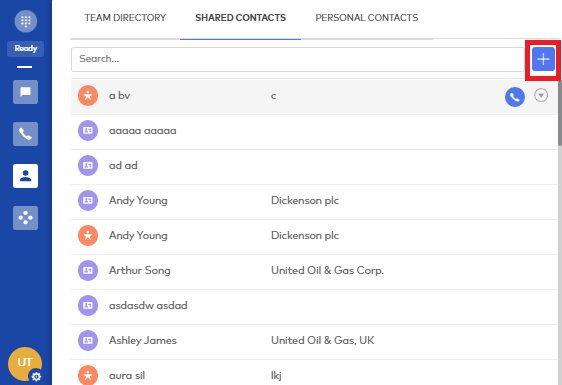This screenshot has height=385, width=562.
Task: Open the chat messages icon in sidebar
Action: [x=25, y=92]
